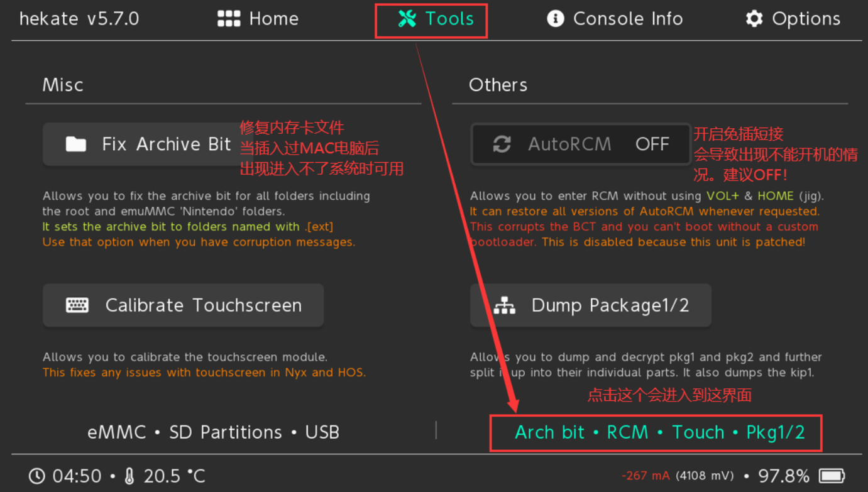868x492 pixels.
Task: Click the Console Info circle icon
Action: [556, 19]
